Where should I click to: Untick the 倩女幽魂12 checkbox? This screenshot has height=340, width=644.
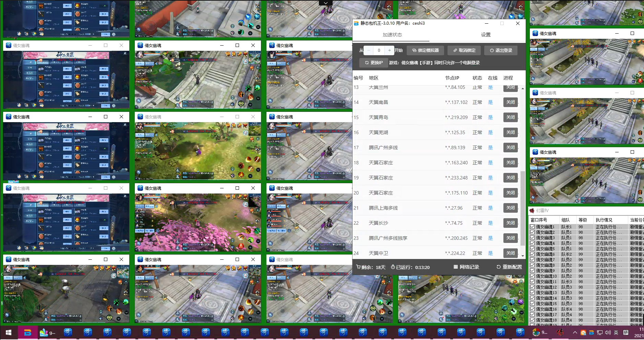click(x=532, y=287)
